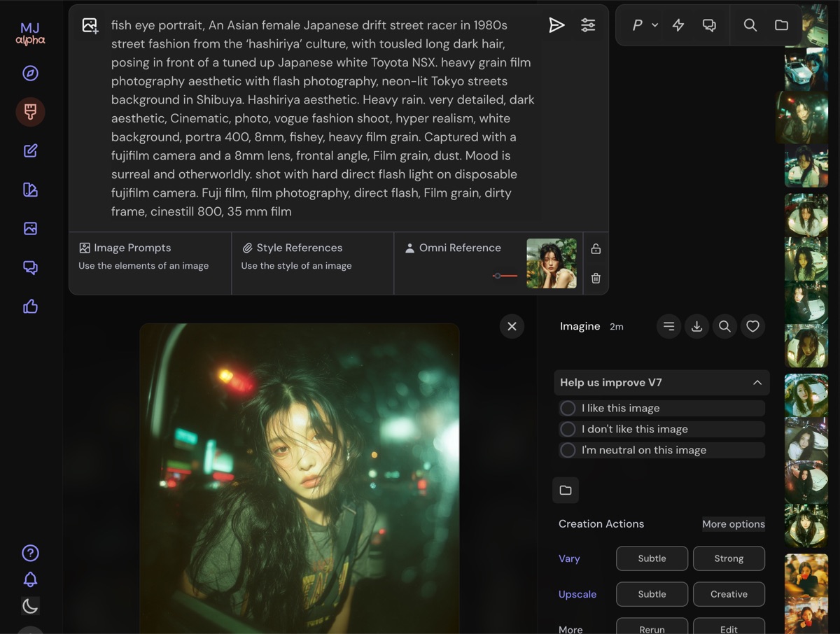The height and width of the screenshot is (634, 840).
Task: Open the Personalize icon in sidebar
Action: [x=30, y=190]
